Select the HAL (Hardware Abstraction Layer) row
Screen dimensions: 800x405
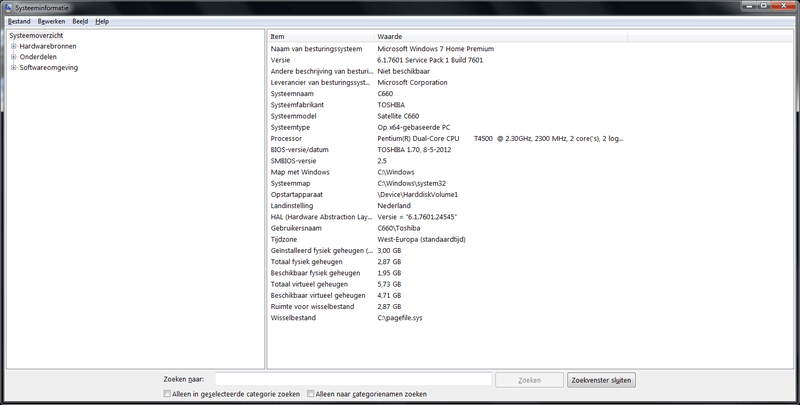[447, 217]
